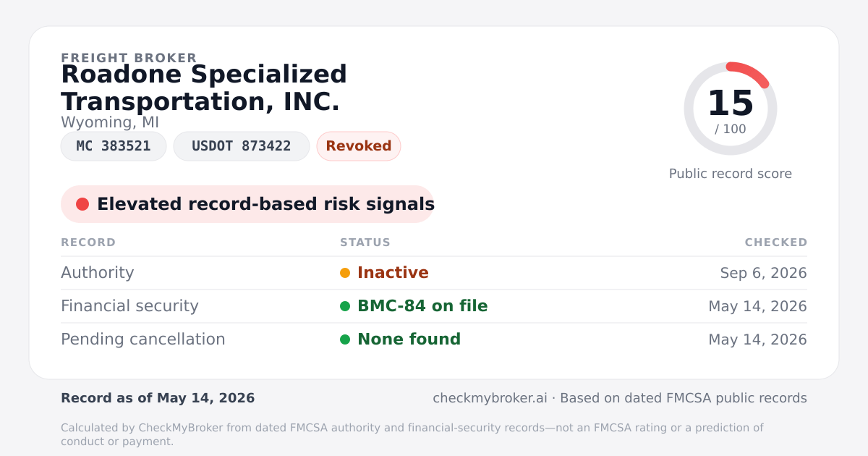Image resolution: width=868 pixels, height=456 pixels.
Task: Select the Pending cancellation record row
Action: pos(434,339)
